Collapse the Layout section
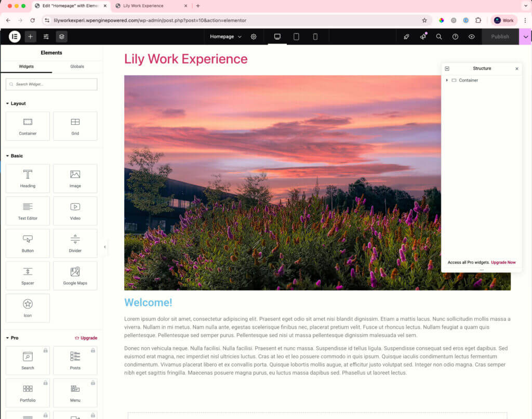 16,103
